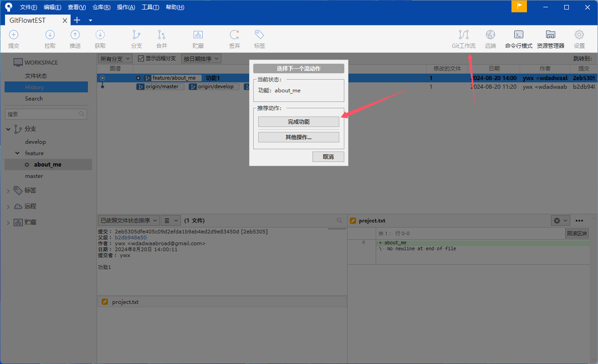
Task: Toggle the 显示远程分支 checkbox
Action: (141, 59)
